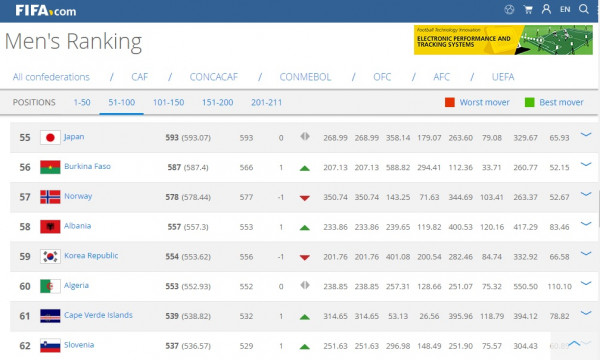Open the FIFA.com home logo

46,10
